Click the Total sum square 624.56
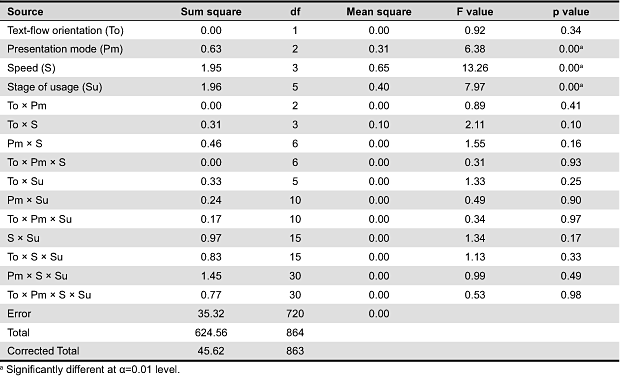620x376 pixels. point(211,333)
